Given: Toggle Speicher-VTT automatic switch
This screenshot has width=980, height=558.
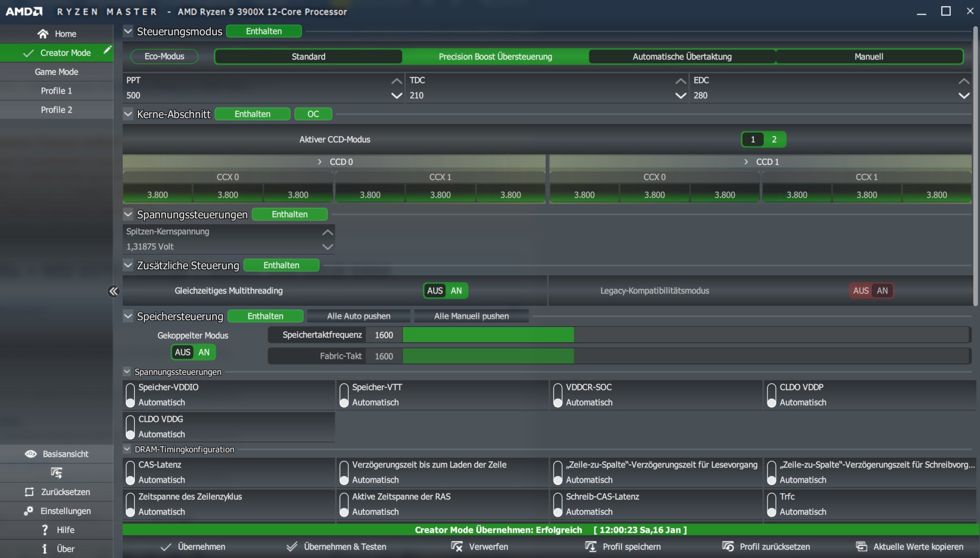Looking at the screenshot, I should pos(344,395).
